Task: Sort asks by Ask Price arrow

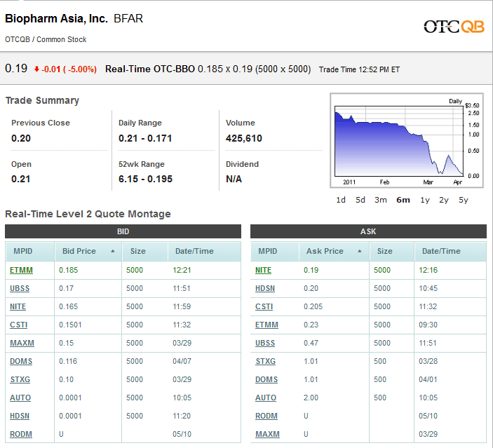Action: pyautogui.click(x=360, y=251)
